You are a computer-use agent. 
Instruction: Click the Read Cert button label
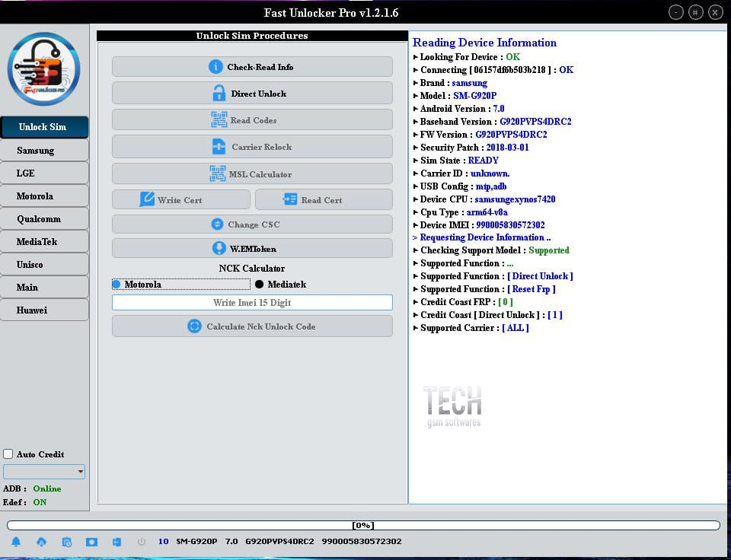(321, 200)
